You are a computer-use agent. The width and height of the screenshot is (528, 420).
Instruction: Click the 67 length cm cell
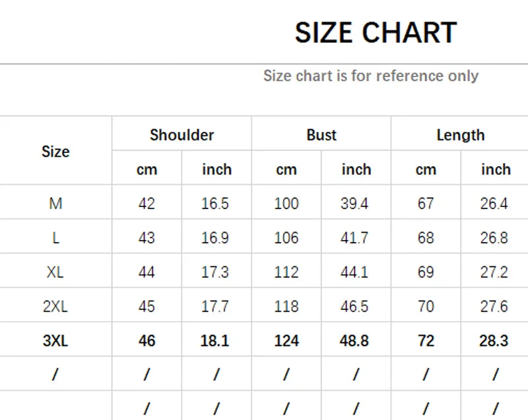pos(426,204)
